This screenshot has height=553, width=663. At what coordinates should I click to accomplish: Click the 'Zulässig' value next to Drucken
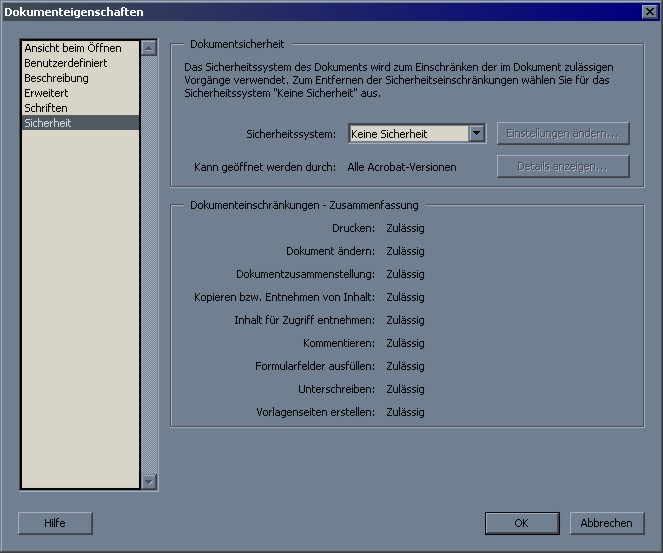405,228
